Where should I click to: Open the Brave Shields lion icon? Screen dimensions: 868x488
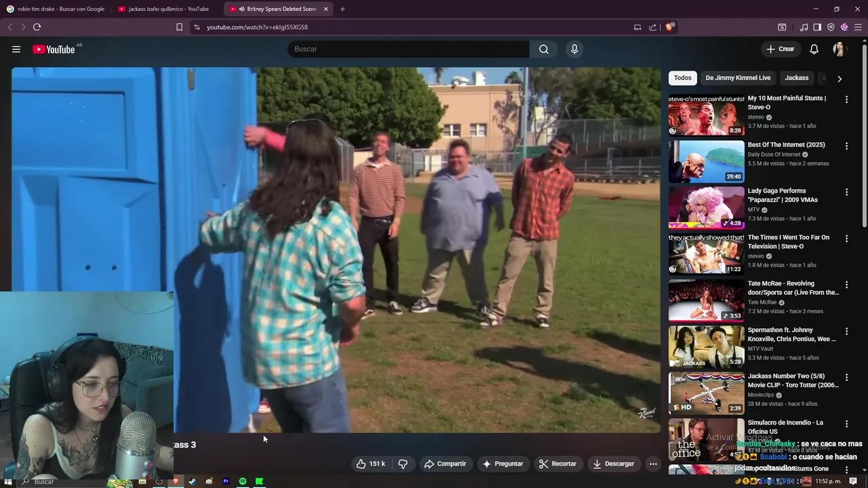670,27
